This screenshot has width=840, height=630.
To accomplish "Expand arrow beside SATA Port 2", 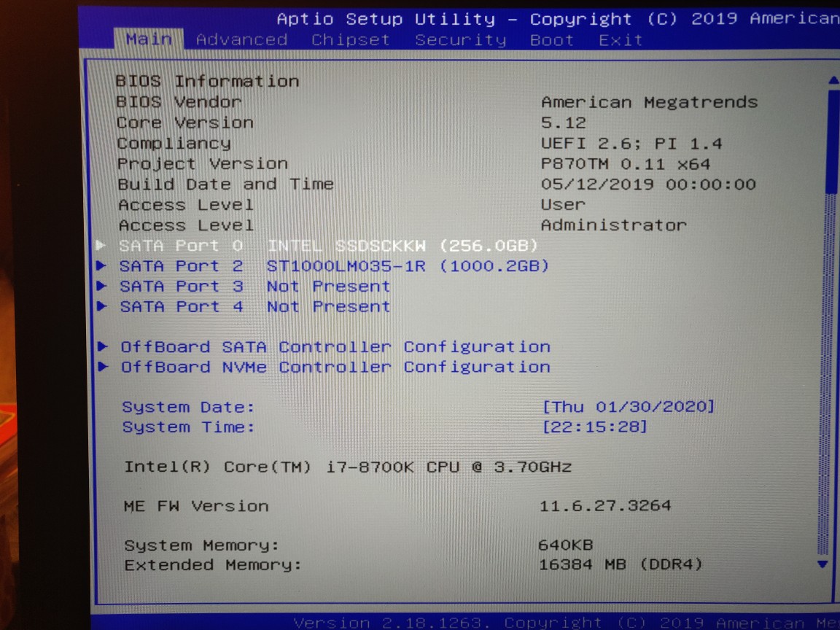I will [x=101, y=265].
